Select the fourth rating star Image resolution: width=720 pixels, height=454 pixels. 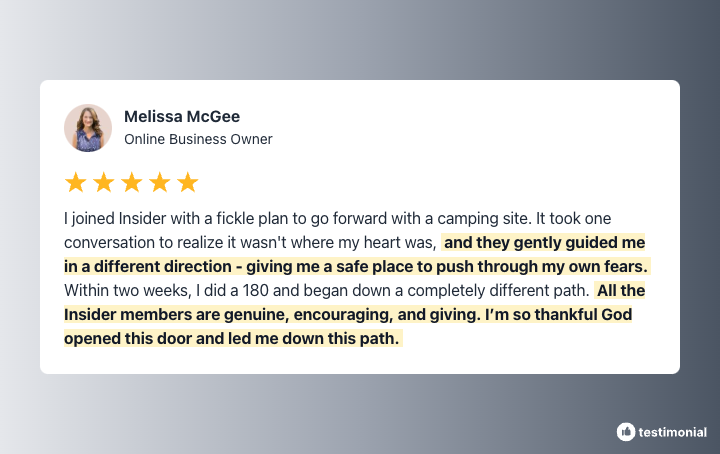160,182
